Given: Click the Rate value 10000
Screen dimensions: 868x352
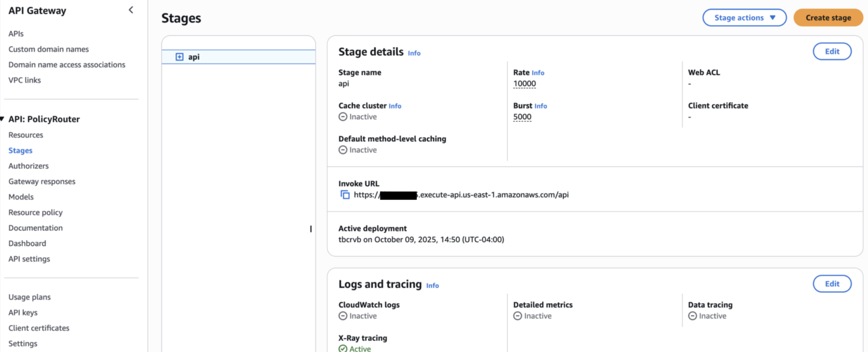Looking at the screenshot, I should (524, 83).
